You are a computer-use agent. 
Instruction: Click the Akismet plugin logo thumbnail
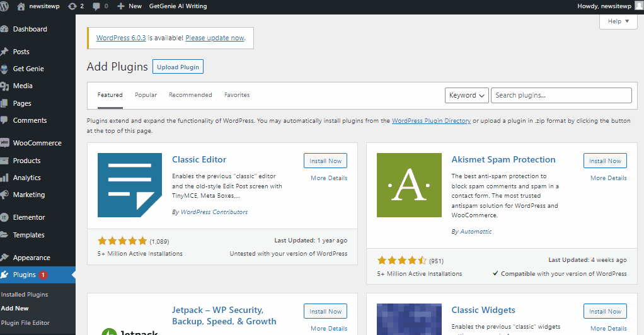(409, 185)
